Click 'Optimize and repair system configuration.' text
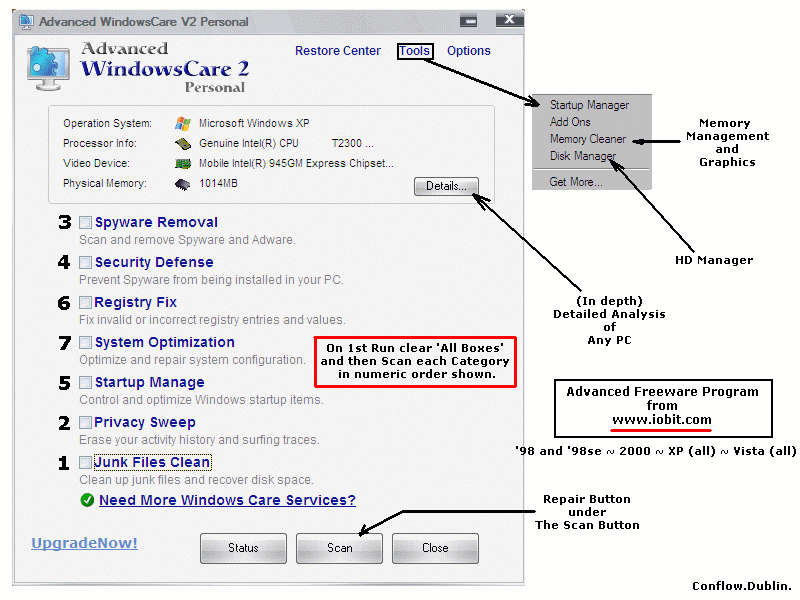 coord(192,360)
